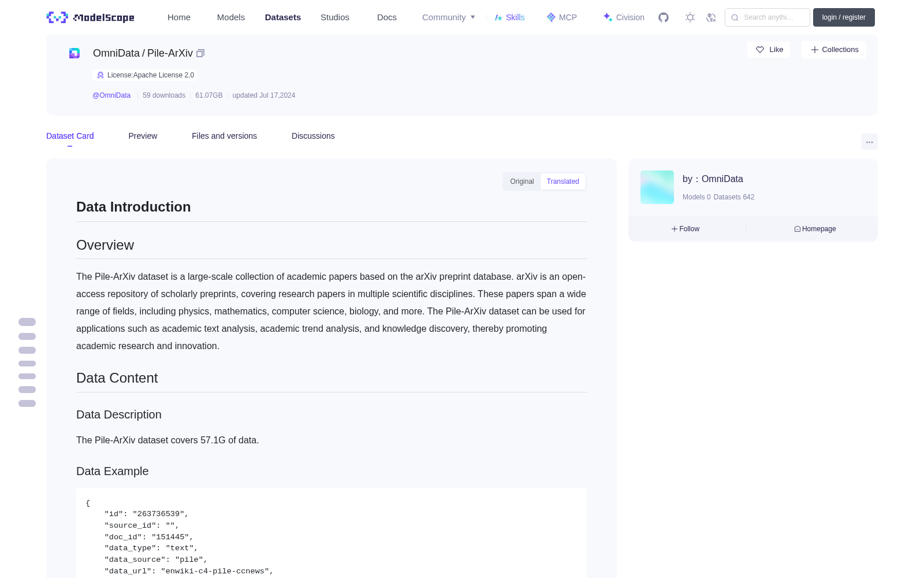Viewport: 924px width, 578px height.
Task: Open the MCP navigation link
Action: tap(561, 17)
